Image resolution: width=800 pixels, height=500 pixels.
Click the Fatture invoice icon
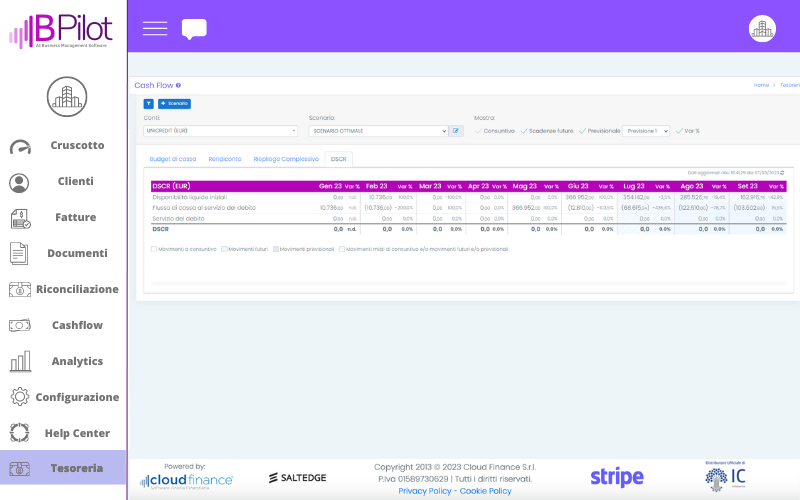[x=20, y=219]
